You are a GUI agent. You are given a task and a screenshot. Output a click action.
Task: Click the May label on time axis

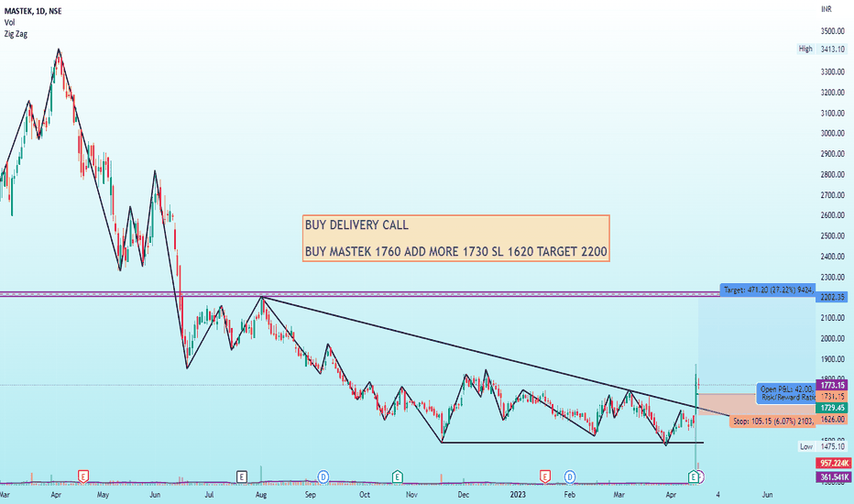point(103,495)
